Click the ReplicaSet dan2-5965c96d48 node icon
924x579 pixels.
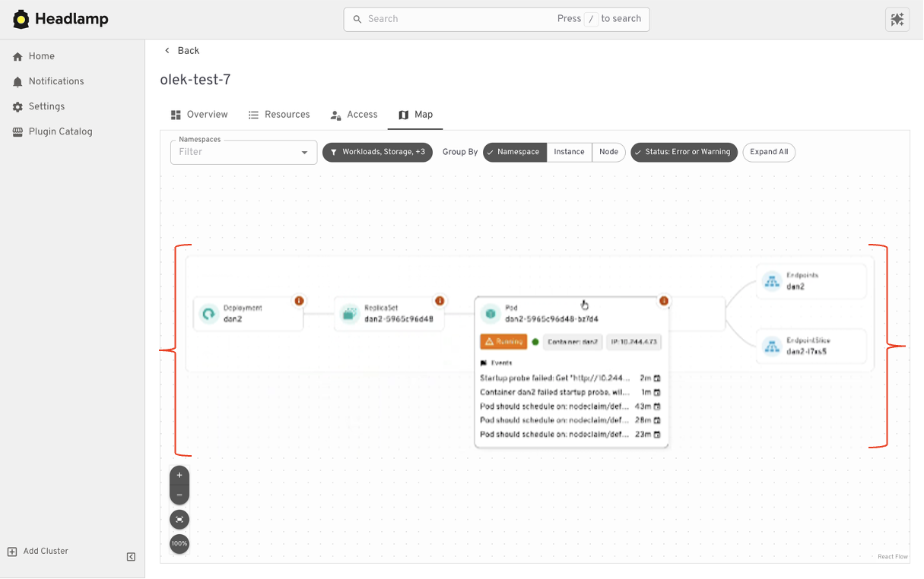351,313
